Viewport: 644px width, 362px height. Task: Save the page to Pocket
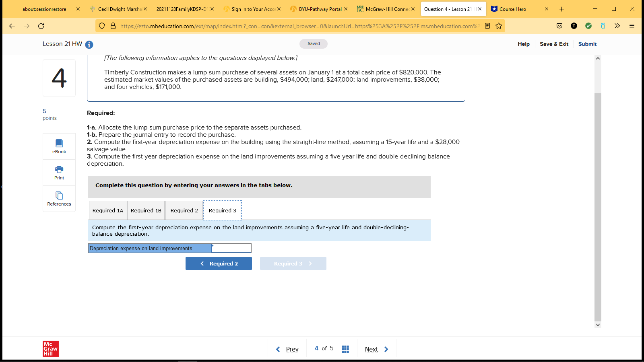(x=559, y=26)
